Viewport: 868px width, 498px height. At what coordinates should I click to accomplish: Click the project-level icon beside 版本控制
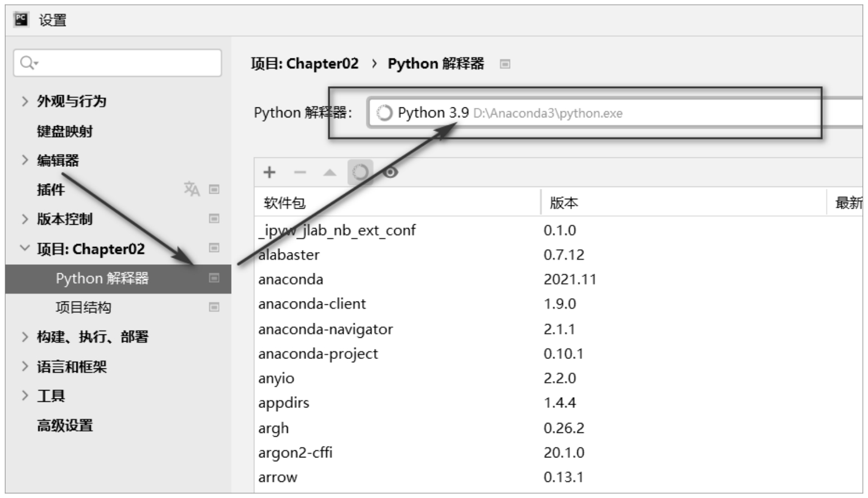click(214, 219)
